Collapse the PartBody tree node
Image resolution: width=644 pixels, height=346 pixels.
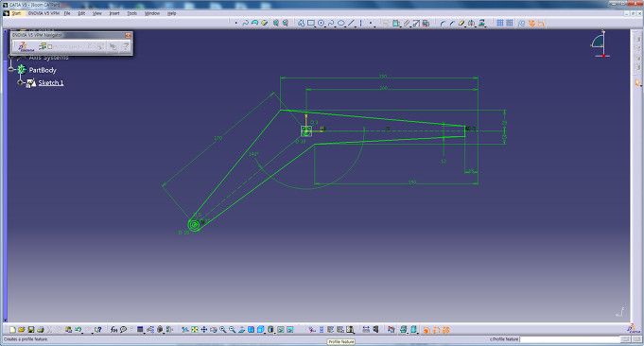pyautogui.click(x=11, y=70)
